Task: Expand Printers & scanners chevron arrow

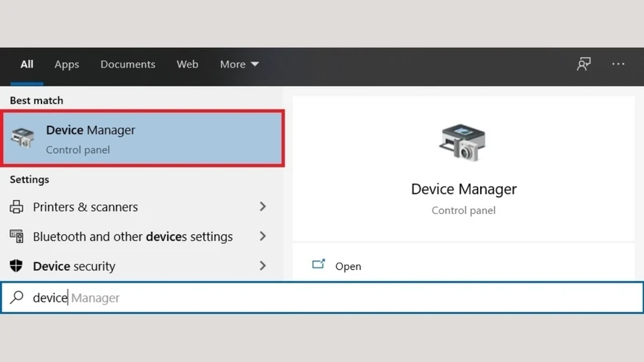Action: tap(263, 207)
